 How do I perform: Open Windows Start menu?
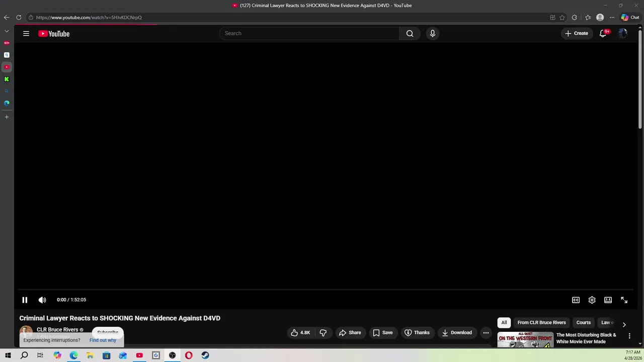(x=8, y=355)
